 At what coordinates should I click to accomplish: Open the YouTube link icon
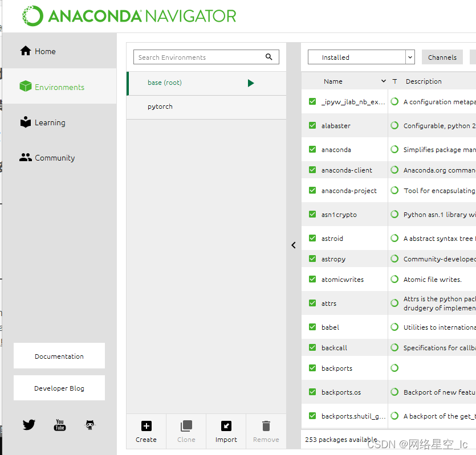click(60, 425)
